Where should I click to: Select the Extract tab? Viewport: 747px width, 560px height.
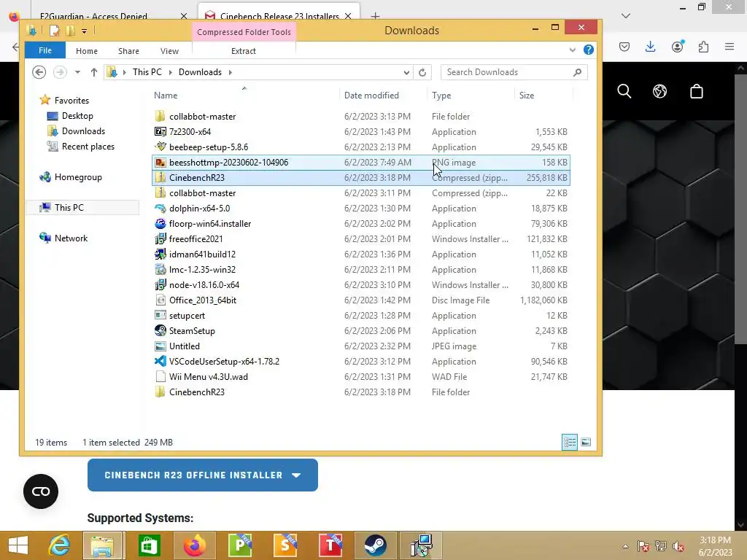pyautogui.click(x=244, y=51)
